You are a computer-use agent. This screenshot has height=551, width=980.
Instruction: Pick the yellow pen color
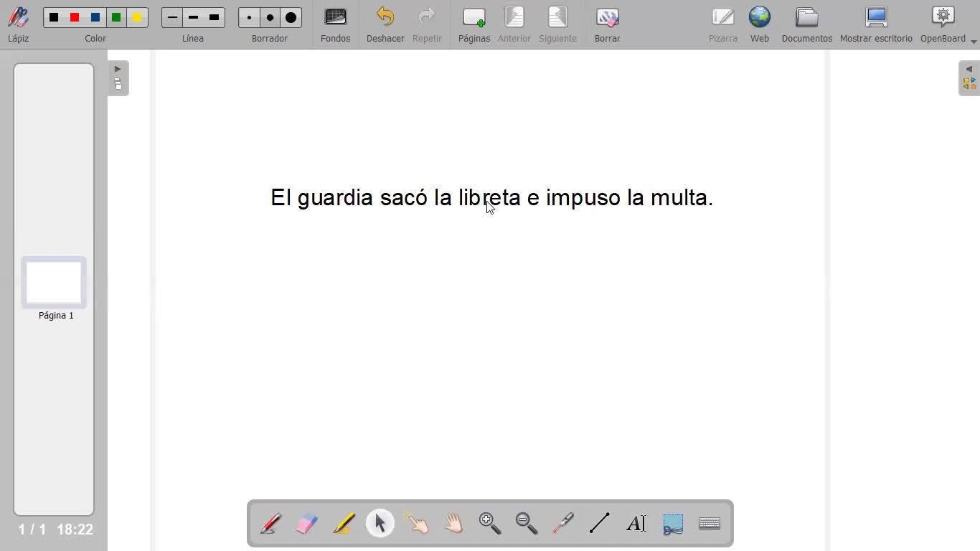(x=137, y=17)
